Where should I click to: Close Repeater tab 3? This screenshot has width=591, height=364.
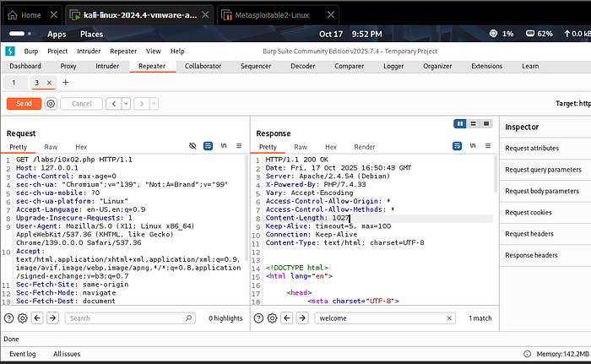49,83
